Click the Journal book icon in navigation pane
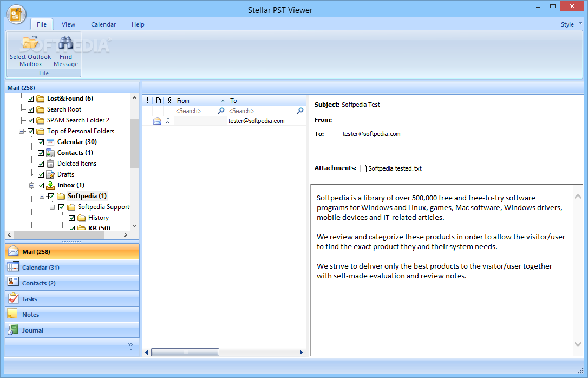This screenshot has height=378, width=588. [13, 330]
